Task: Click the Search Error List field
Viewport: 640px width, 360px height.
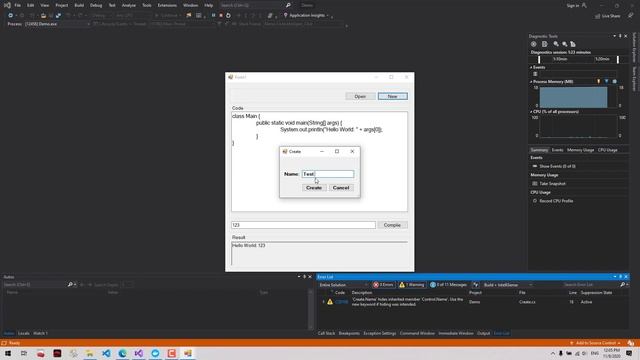Action: point(591,284)
